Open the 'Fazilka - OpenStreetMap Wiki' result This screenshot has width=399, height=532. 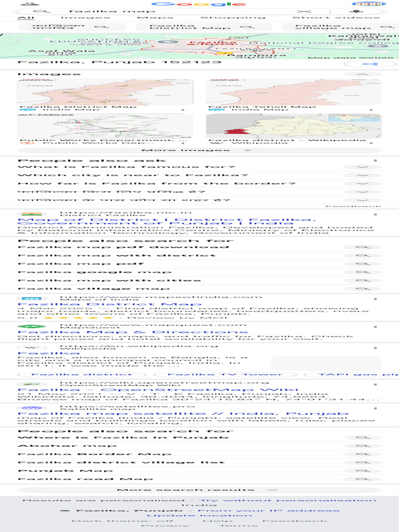pyautogui.click(x=158, y=390)
